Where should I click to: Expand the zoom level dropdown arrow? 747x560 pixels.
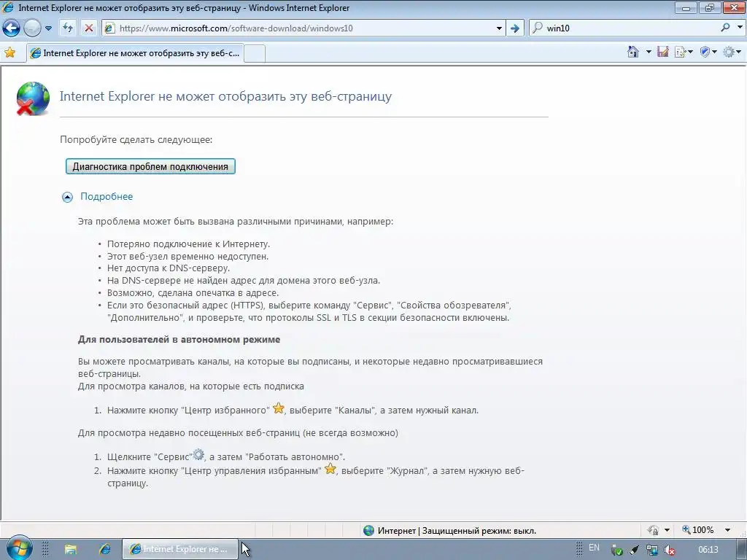click(727, 530)
